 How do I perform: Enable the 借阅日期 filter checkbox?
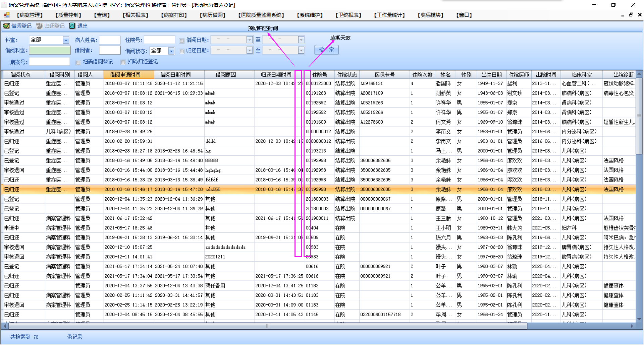click(x=181, y=41)
